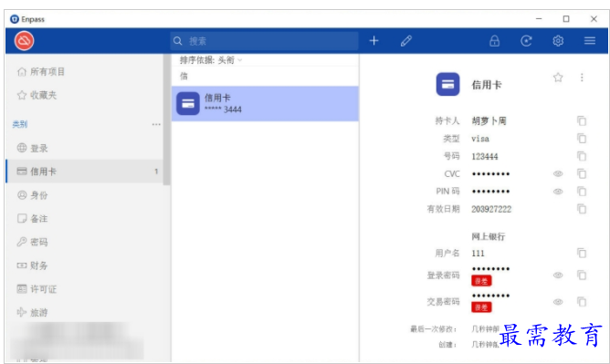Copy the 登录密码 value
This screenshot has height=364, width=610.
point(582,275)
